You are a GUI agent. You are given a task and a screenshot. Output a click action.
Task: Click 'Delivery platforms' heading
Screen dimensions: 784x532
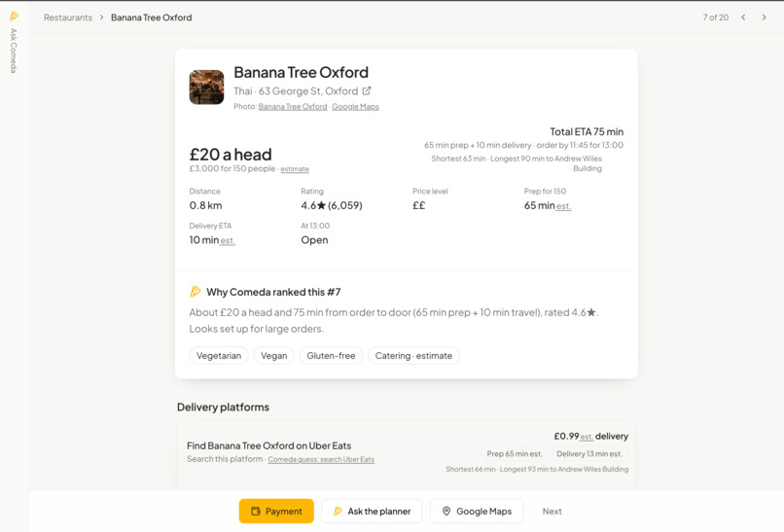[x=223, y=407]
